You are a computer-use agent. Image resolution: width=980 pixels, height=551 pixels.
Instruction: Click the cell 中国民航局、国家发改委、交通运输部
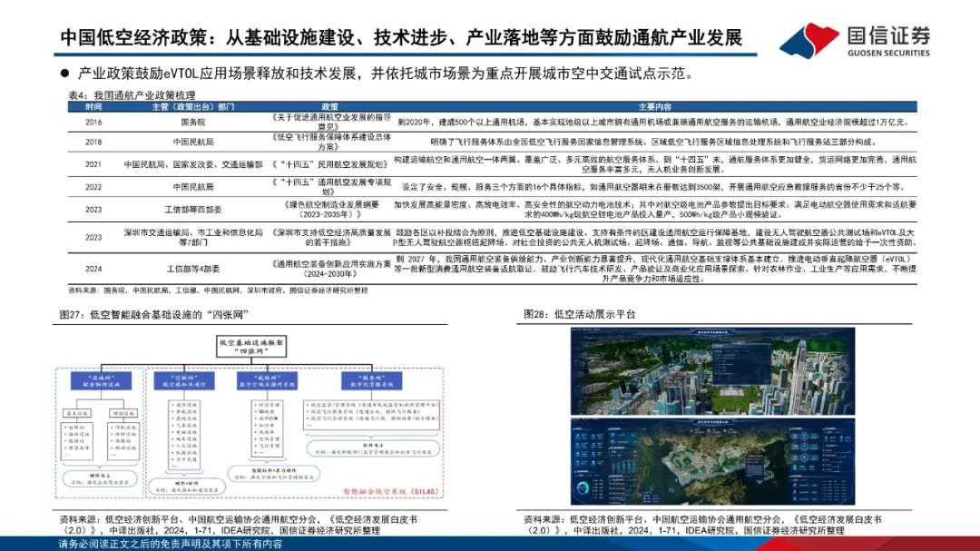[193, 164]
